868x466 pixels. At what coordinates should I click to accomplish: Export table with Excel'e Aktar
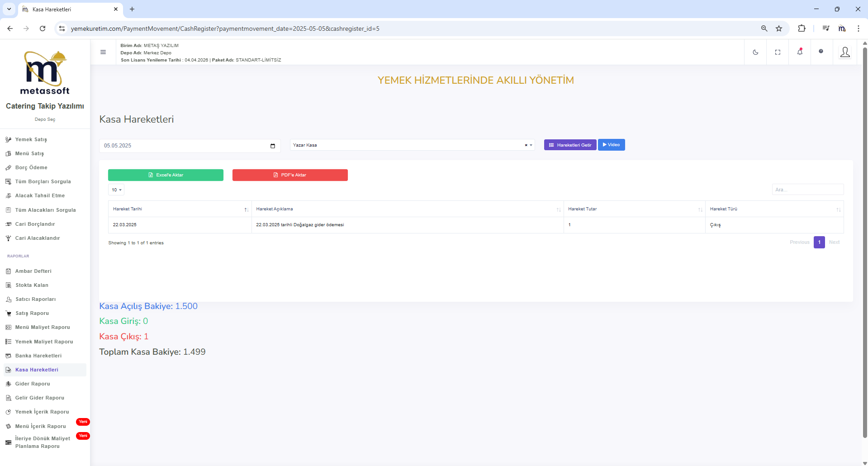166,175
